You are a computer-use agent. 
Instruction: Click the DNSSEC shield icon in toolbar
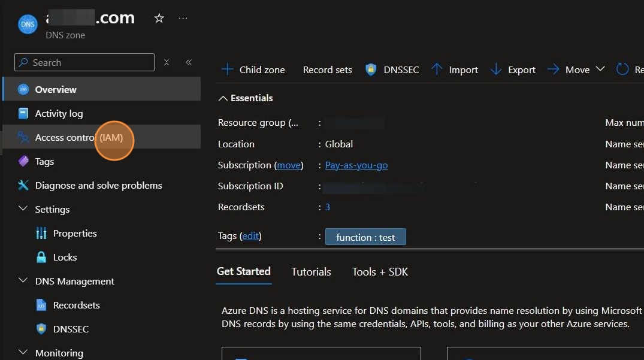coord(371,69)
